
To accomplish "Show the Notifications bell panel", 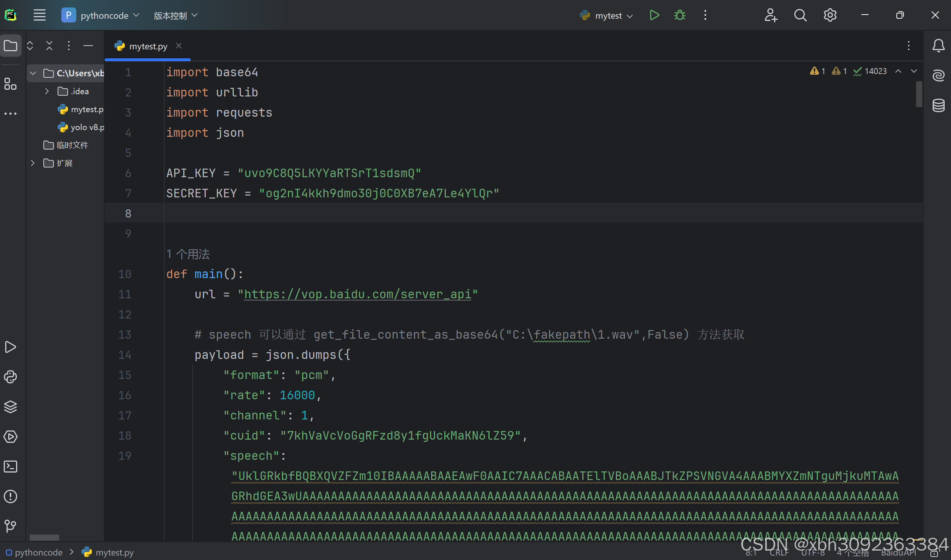I will pos(938,46).
